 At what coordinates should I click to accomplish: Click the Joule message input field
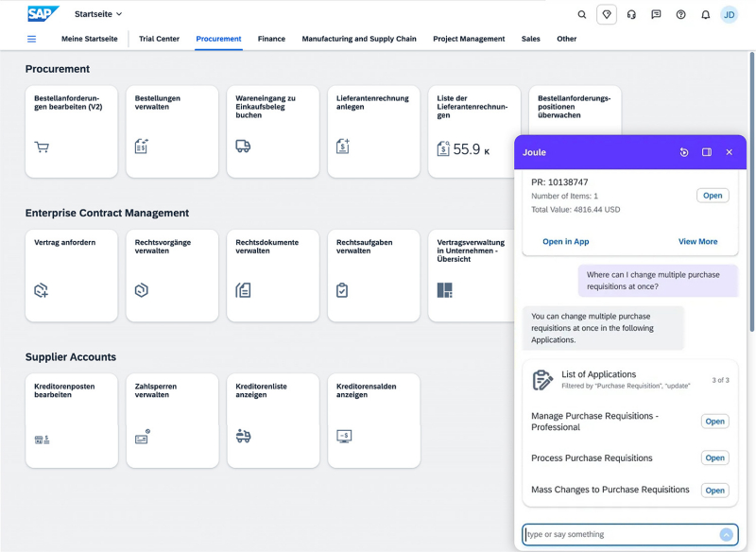(x=619, y=534)
